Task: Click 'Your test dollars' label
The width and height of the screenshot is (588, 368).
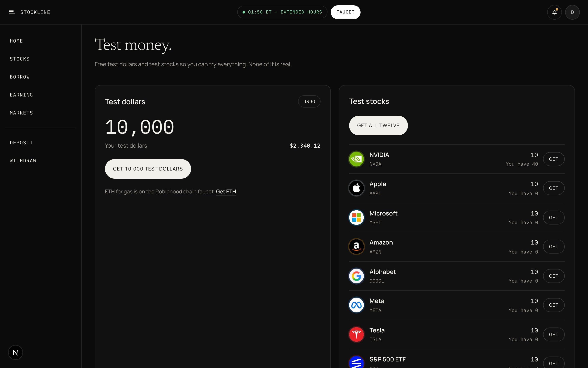Action: click(x=126, y=146)
